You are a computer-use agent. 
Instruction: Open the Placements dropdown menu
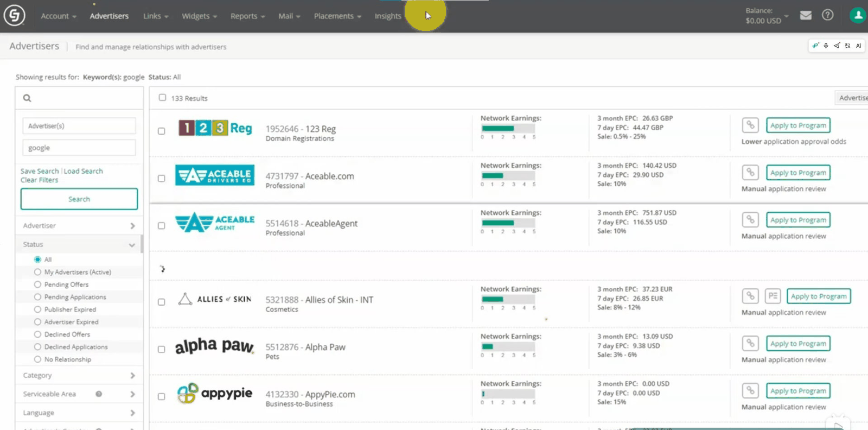[337, 16]
